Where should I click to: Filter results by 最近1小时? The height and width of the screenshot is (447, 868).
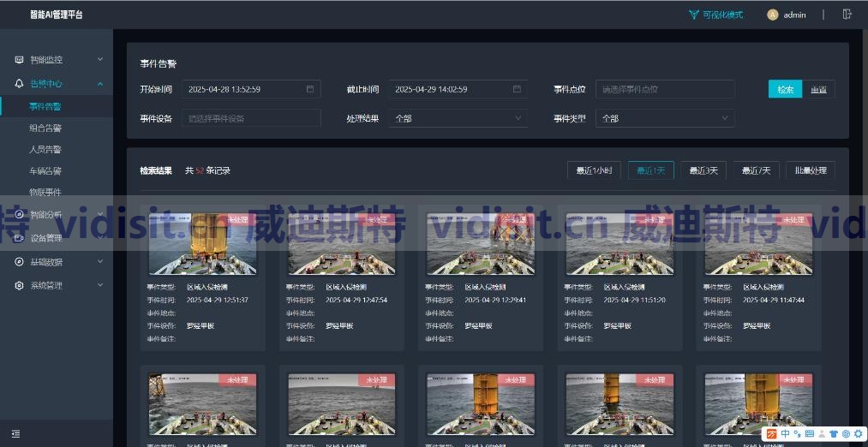pyautogui.click(x=594, y=170)
